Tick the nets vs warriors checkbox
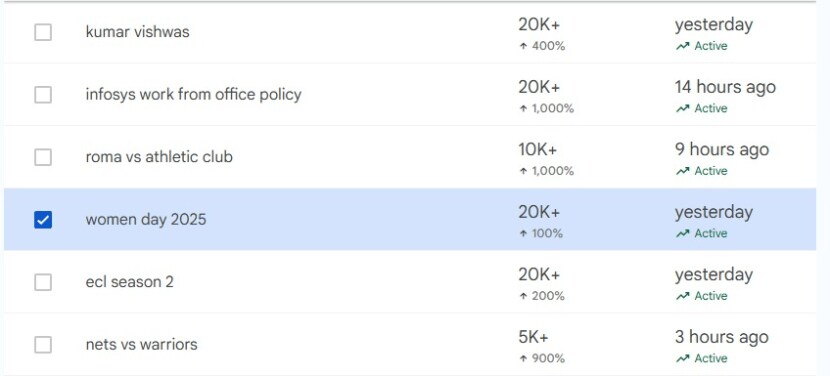The image size is (830, 376). [x=43, y=345]
